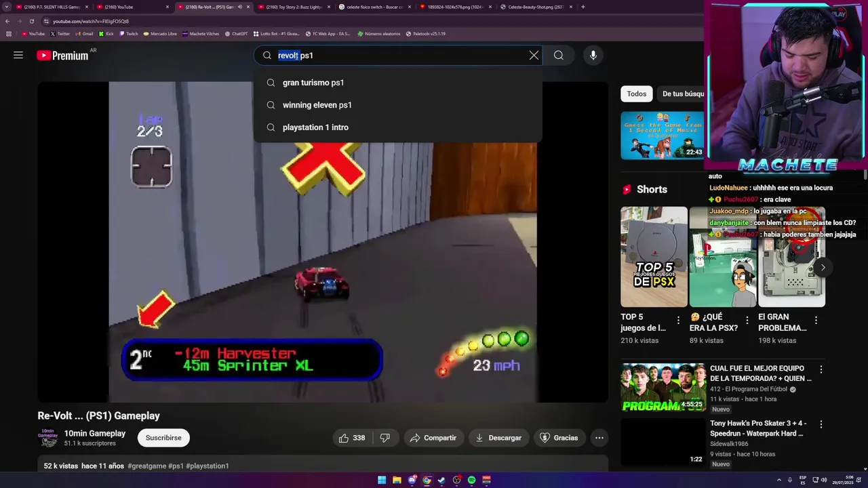
Task: Open the Tony Hawk 1:22 video thumbnail
Action: [x=663, y=441]
